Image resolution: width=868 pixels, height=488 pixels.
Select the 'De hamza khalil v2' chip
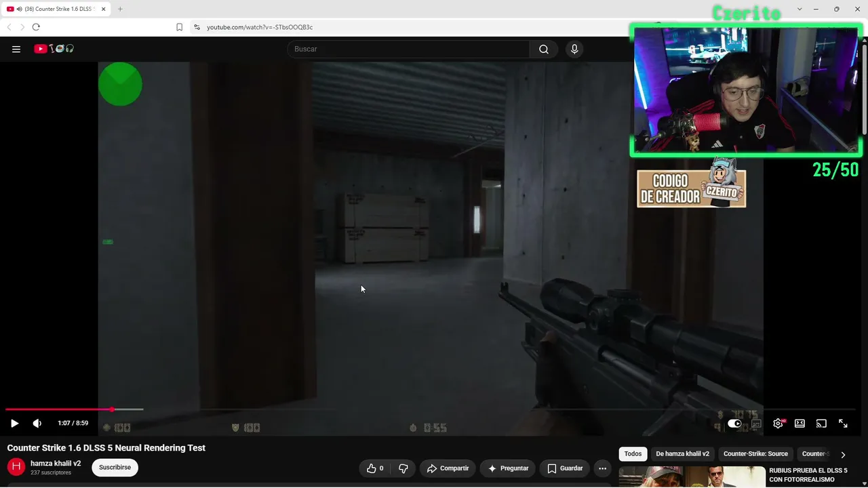click(682, 454)
